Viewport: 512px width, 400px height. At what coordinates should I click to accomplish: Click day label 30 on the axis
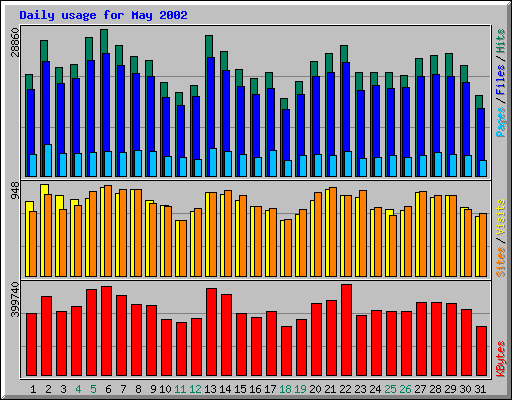(x=465, y=389)
